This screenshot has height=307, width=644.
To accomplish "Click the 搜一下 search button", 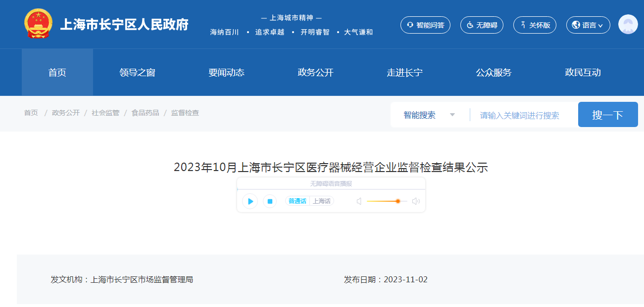I will pos(608,115).
